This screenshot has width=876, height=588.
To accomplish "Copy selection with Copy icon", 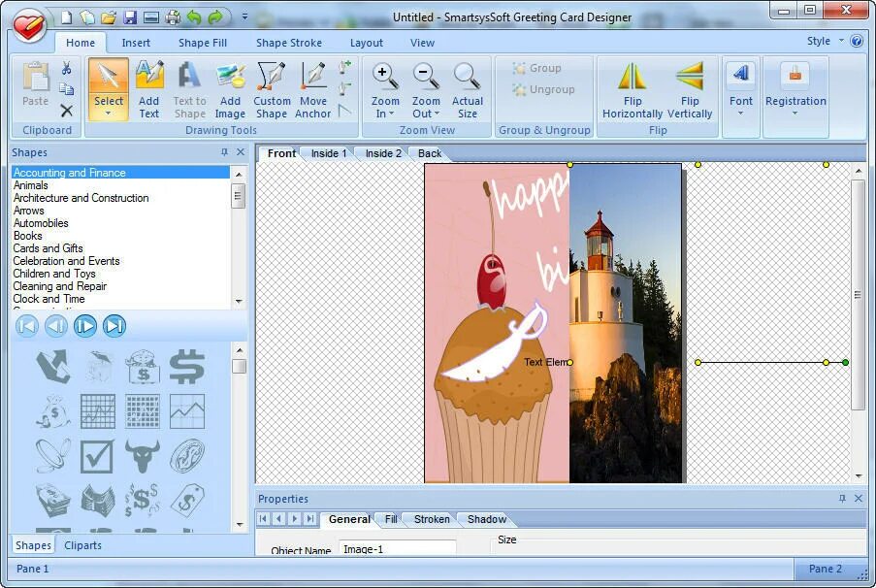I will (x=67, y=89).
